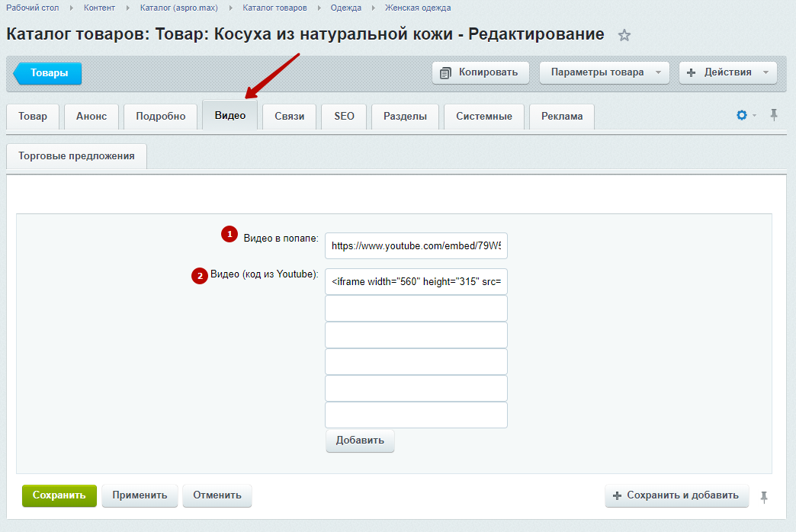Open the Женская одежда breadcrumb link
The width and height of the screenshot is (796, 532).
[417, 8]
